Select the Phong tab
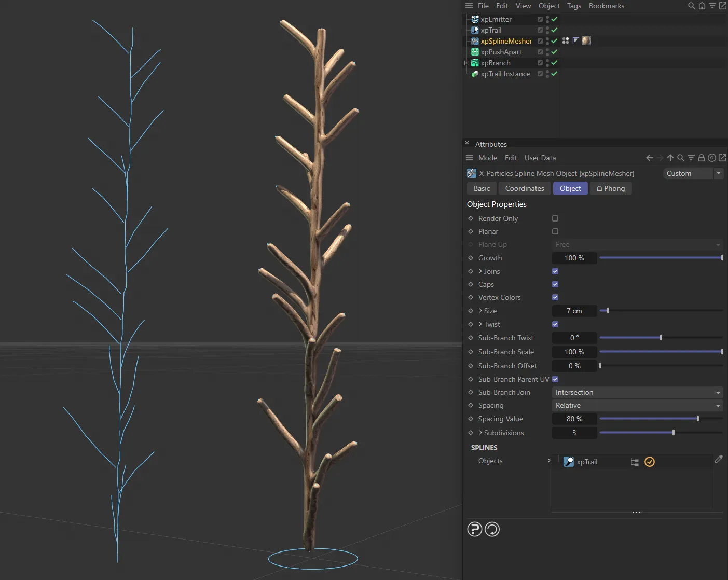Image resolution: width=728 pixels, height=580 pixels. pyautogui.click(x=611, y=188)
